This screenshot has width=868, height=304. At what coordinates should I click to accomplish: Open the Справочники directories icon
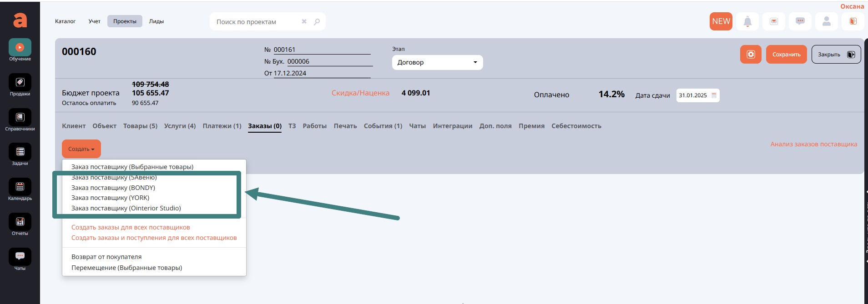20,118
